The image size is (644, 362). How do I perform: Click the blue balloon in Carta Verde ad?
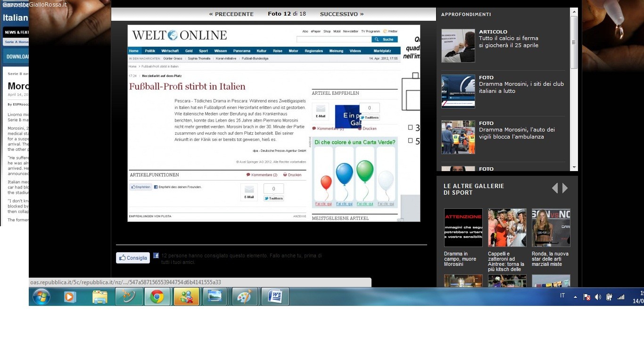tap(345, 173)
